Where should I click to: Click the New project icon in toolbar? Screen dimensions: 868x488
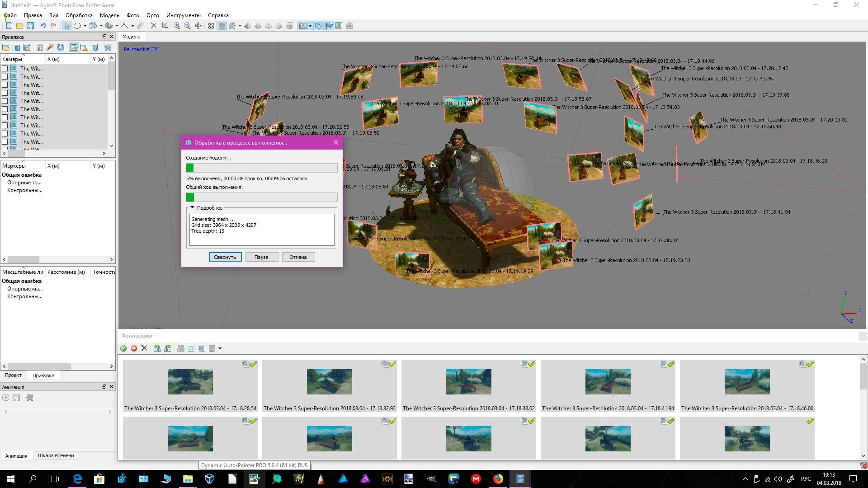pyautogui.click(x=9, y=26)
